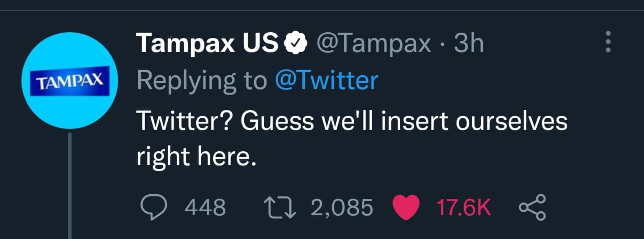Click the 2,085 retweets count
Image resolution: width=644 pixels, height=239 pixels.
coord(342,208)
